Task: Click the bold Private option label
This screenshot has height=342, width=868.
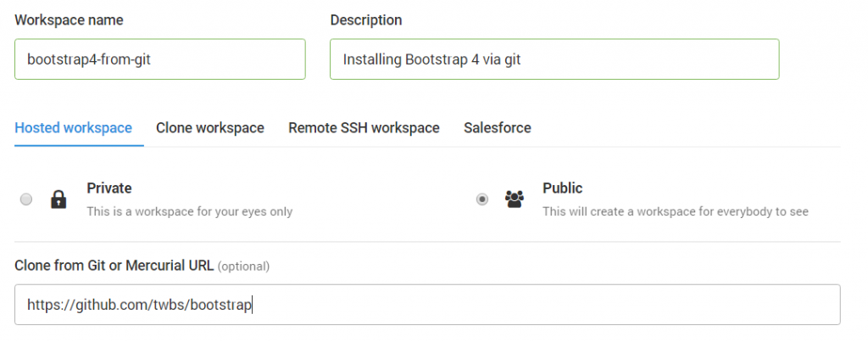Action: (109, 188)
